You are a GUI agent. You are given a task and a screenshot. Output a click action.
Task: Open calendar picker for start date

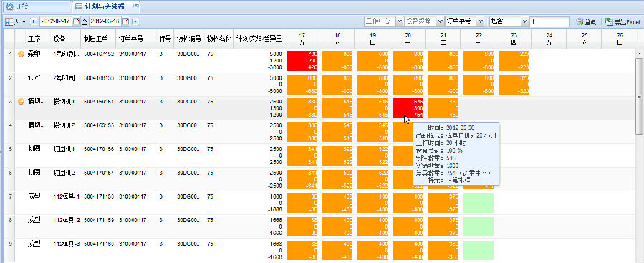(76, 21)
